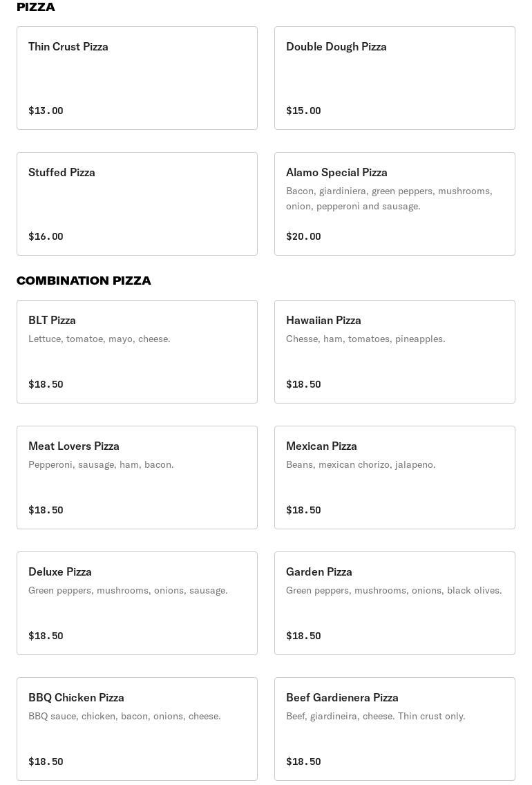The height and width of the screenshot is (785, 532).
Task: Open the Thin Crust Pizza item
Action: (x=137, y=77)
